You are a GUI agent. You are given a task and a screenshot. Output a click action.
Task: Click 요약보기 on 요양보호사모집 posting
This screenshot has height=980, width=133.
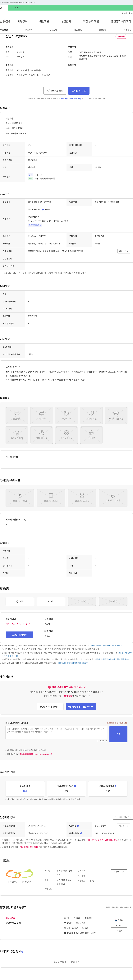(119, 925)
